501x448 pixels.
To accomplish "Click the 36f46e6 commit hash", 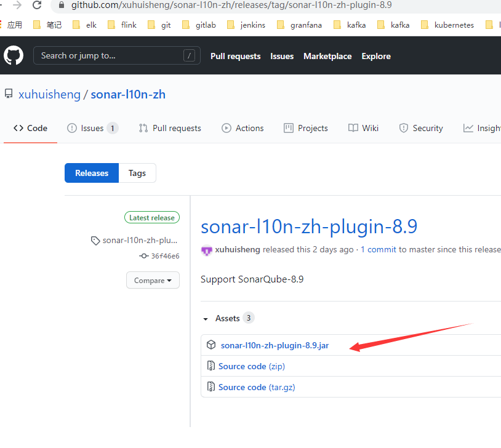I will pyautogui.click(x=165, y=256).
